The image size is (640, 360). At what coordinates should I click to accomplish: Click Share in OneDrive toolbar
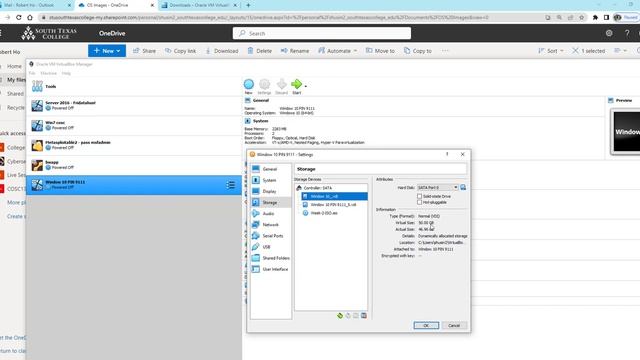tap(144, 51)
